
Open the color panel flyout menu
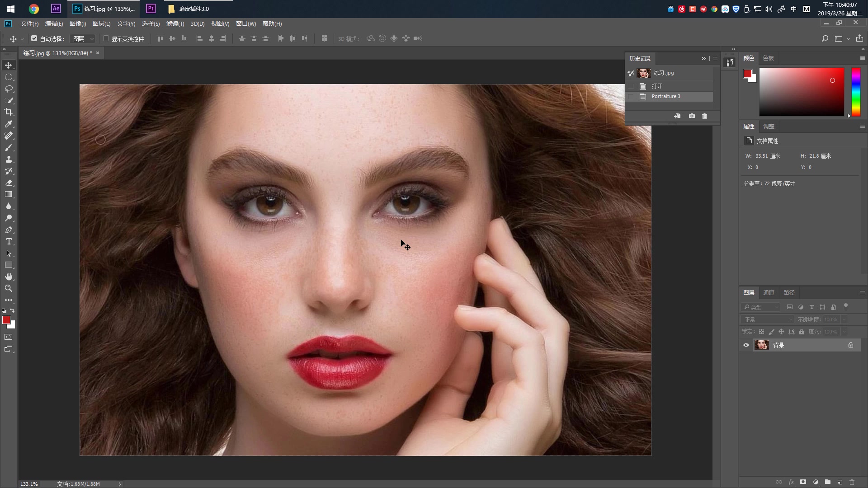tap(862, 58)
